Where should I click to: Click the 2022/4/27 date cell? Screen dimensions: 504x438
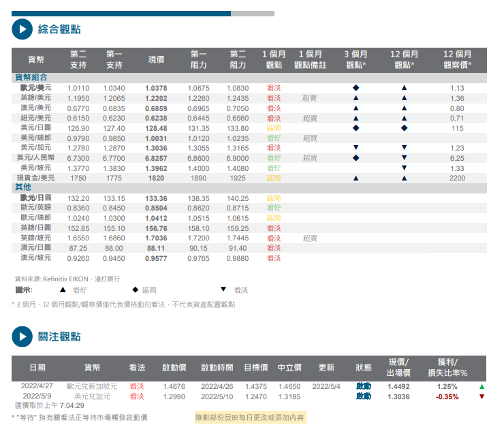(37, 386)
